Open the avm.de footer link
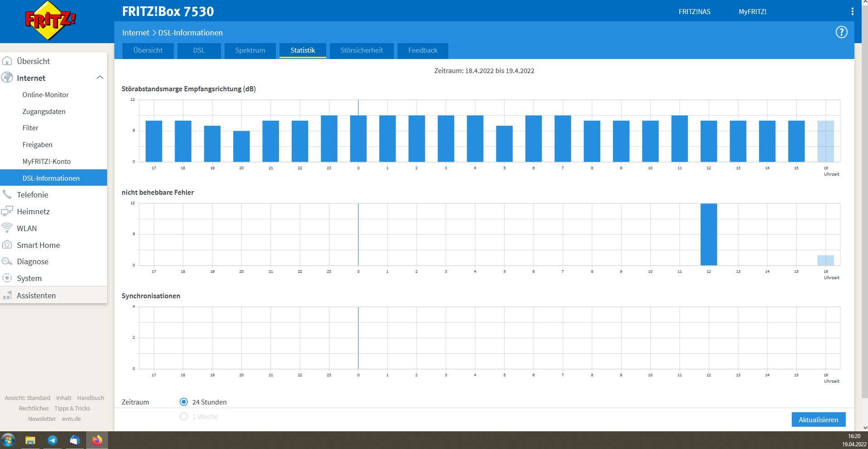 72,419
